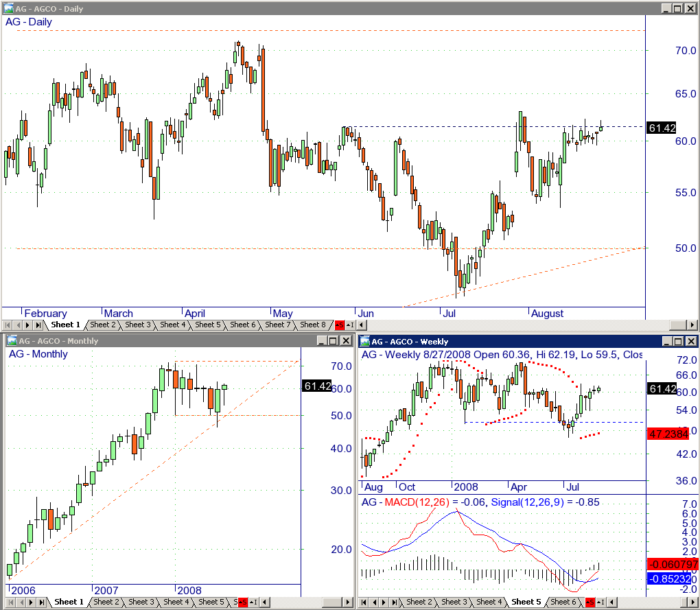
Task: Click scroll-right arrow of Monthly chart scrollbar
Action: click(348, 602)
